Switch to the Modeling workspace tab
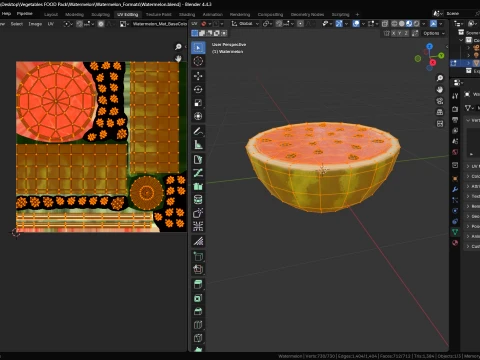 tap(74, 14)
